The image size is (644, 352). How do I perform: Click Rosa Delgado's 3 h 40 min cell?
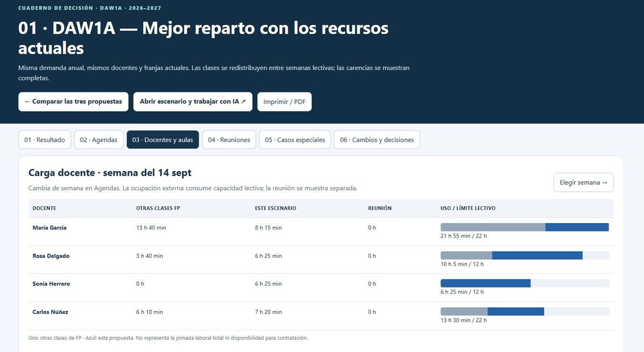pos(150,256)
